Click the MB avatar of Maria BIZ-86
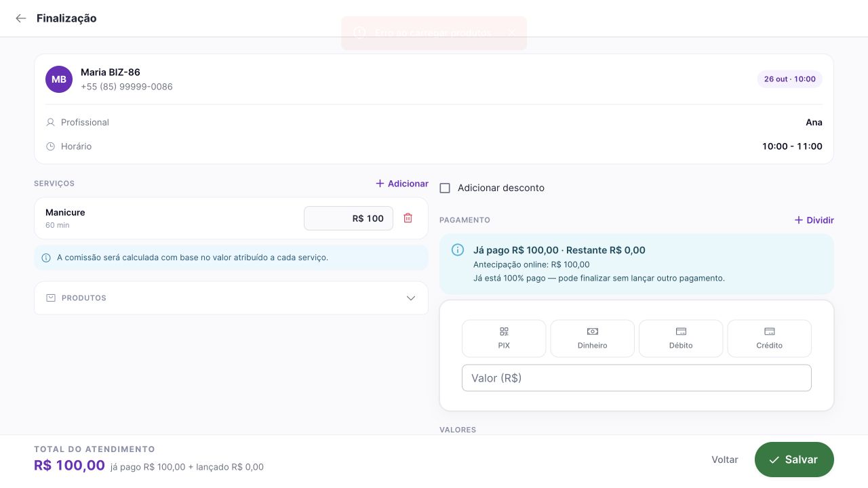 (x=59, y=79)
